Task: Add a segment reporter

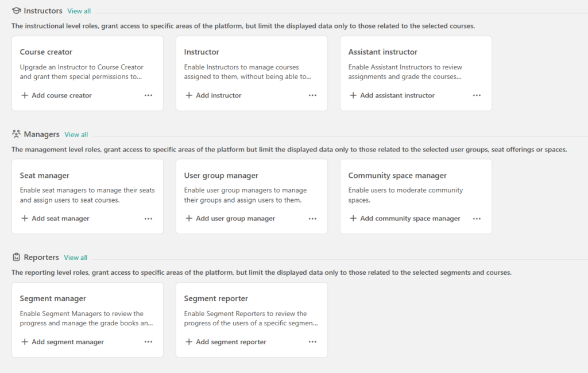Action: 231,342
